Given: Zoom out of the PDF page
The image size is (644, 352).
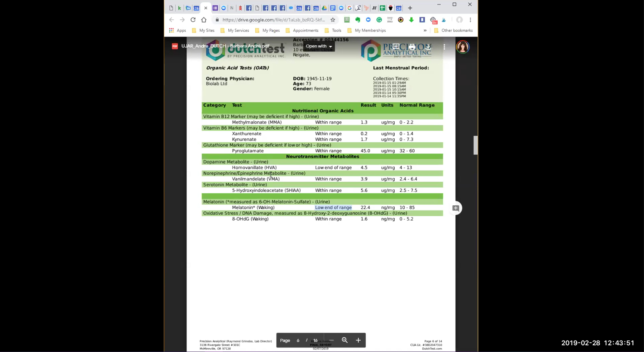Looking at the screenshot, I should pos(331,340).
